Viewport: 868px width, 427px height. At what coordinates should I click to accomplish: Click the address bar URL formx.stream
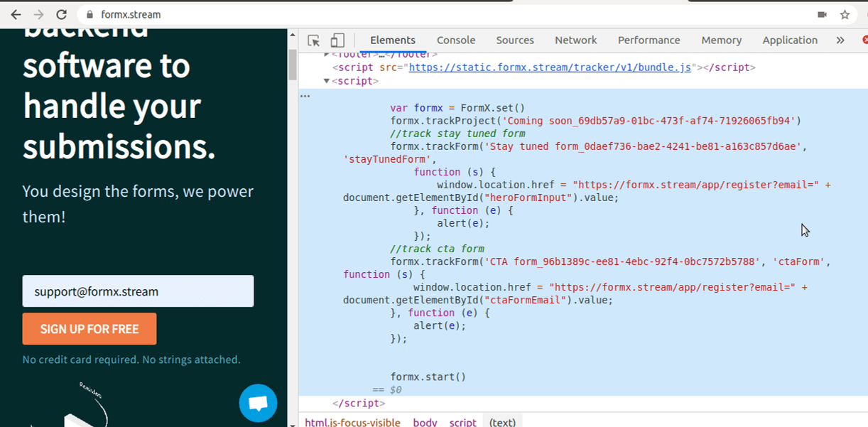pyautogui.click(x=131, y=14)
